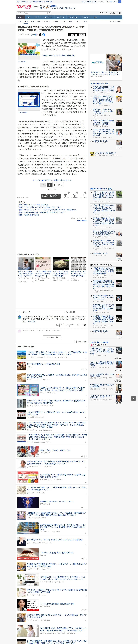Share article on Facebook icon
This screenshot has height=644, width=138.
[44, 35]
